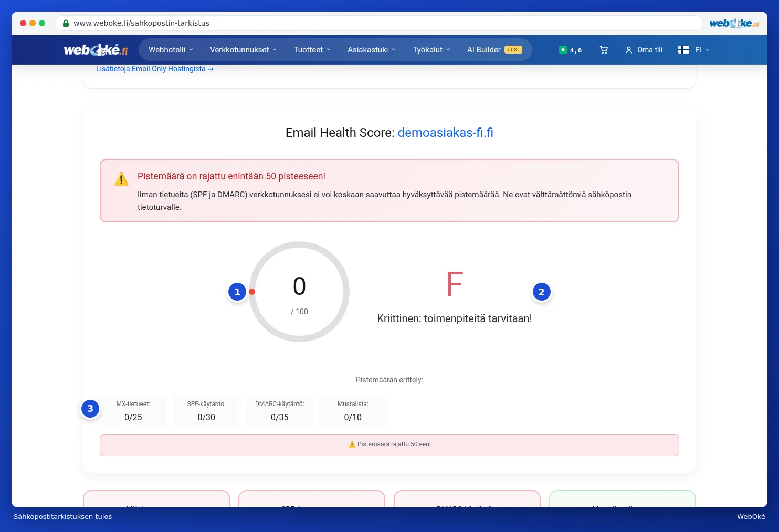Click the "Pistemäärä rajattu 50:een!" notice bar

pos(389,445)
